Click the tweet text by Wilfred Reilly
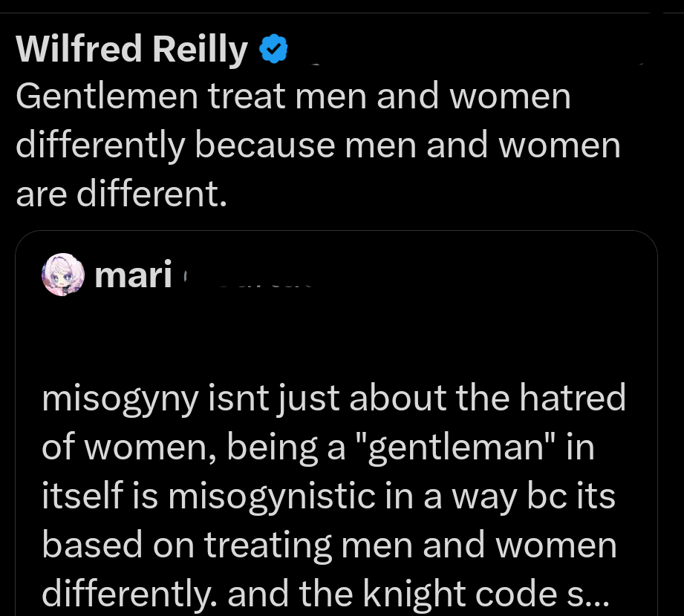 point(318,144)
